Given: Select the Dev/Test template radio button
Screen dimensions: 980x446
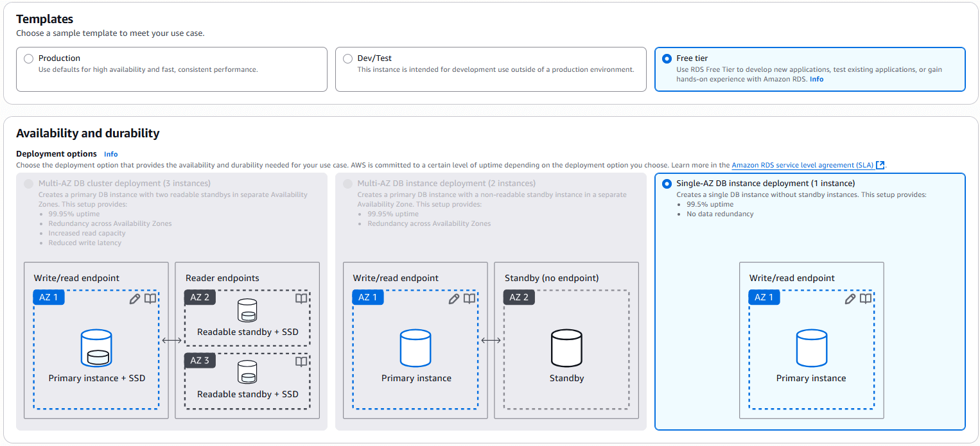Looking at the screenshot, I should 347,58.
